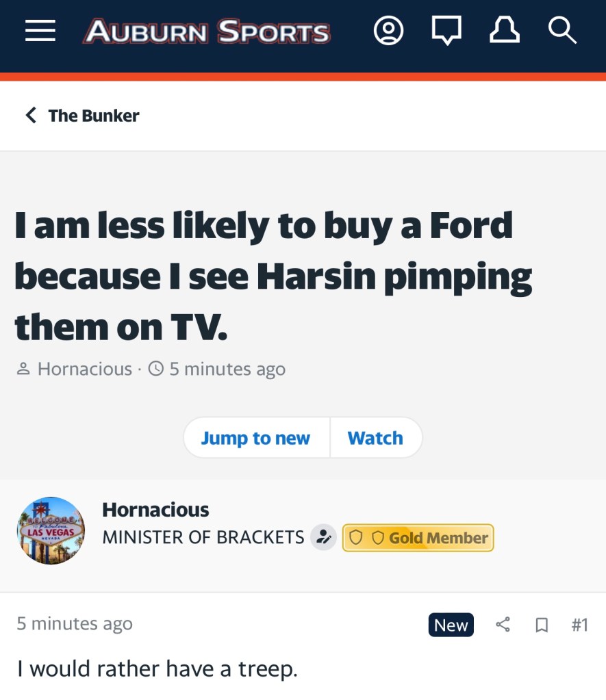Open The Bunker forum link

tap(93, 116)
